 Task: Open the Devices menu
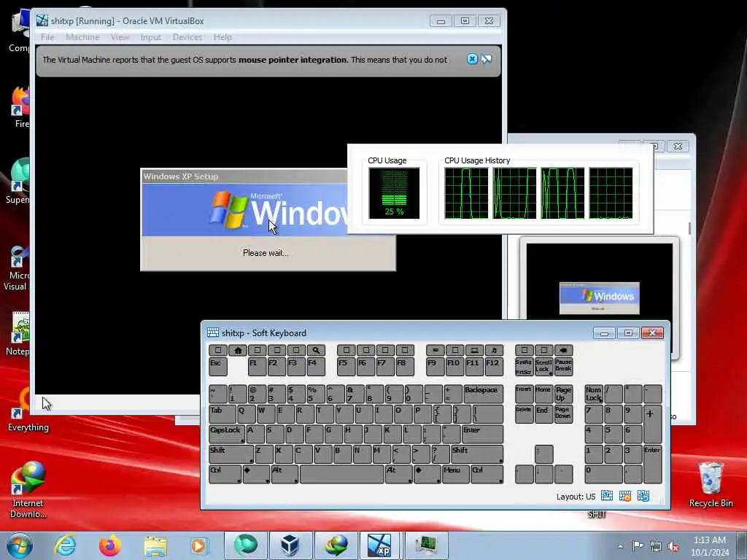[187, 37]
